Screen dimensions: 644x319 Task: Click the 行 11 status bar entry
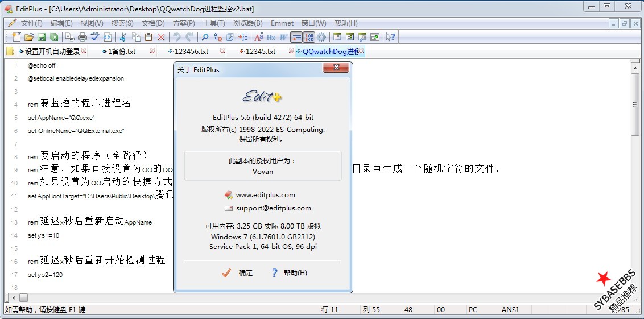point(330,309)
